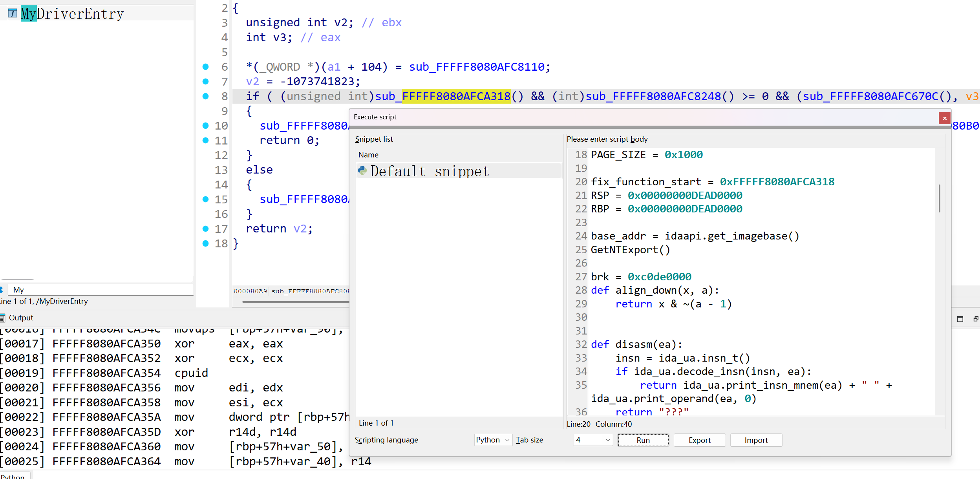The height and width of the screenshot is (479, 980).
Task: Toggle breakpoint dot on line 11
Action: pyautogui.click(x=205, y=140)
